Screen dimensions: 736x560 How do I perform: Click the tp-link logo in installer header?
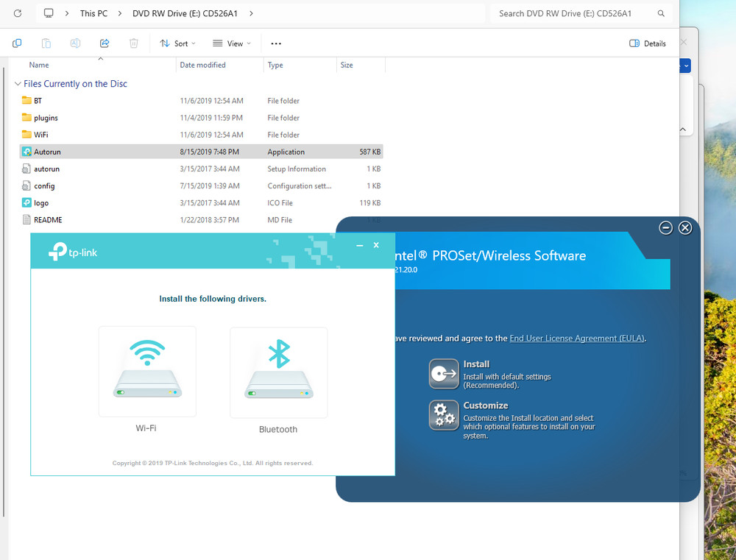point(73,252)
